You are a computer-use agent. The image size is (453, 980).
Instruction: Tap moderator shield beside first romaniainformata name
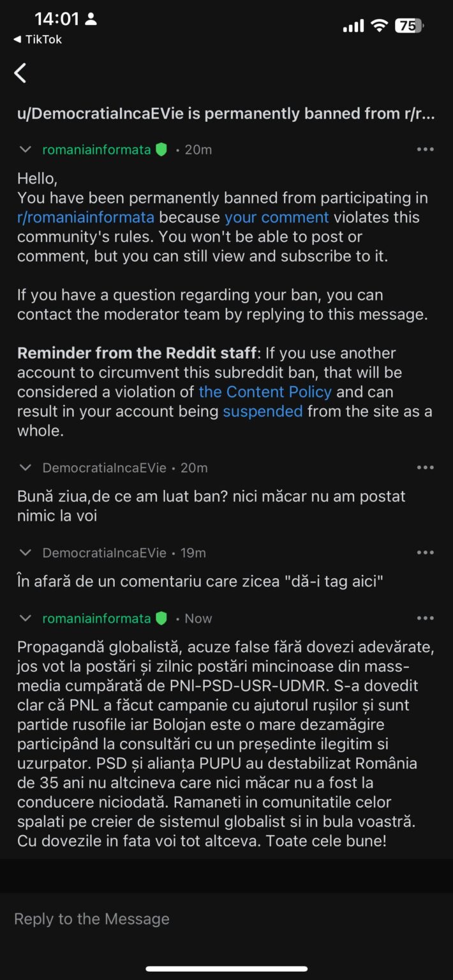tap(161, 150)
